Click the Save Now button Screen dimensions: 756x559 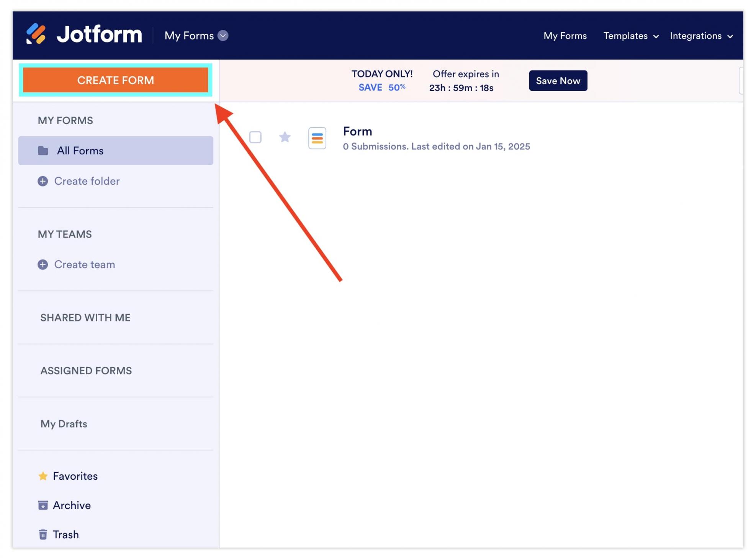click(x=558, y=81)
